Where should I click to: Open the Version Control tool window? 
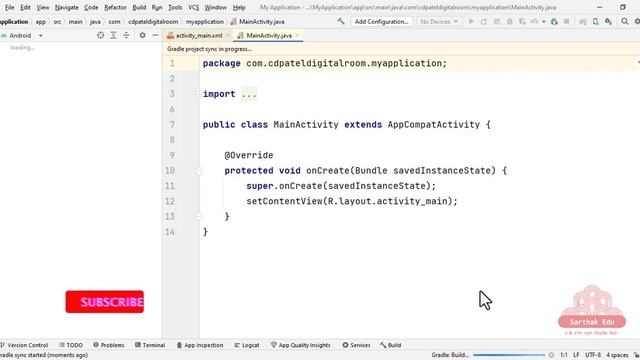24,345
